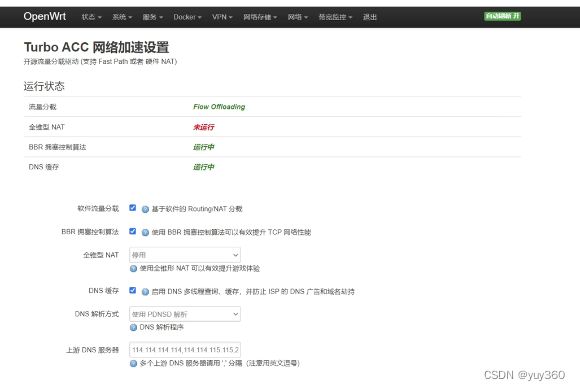Viewport: 580px width, 391px height.
Task: Click 运行中 status in DNS 缓存 row
Action: tap(203, 167)
